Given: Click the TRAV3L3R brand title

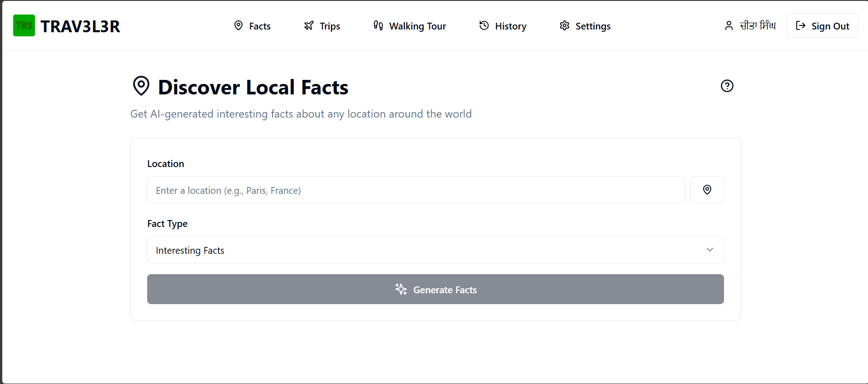Looking at the screenshot, I should coord(80,26).
